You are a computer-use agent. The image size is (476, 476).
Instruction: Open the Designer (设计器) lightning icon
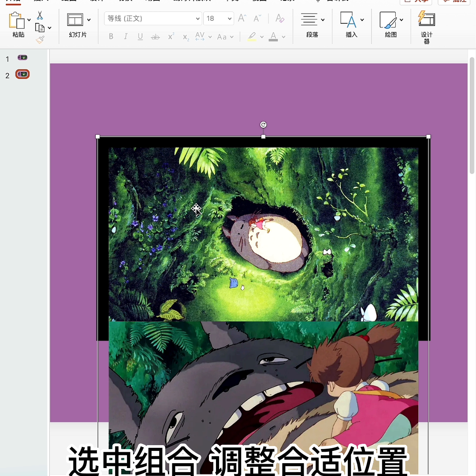[x=427, y=19]
